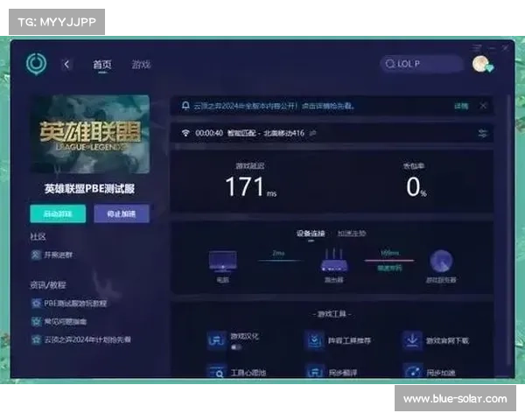Open the 开黑进群 community link
This screenshot has width=525, height=420.
coord(59,255)
